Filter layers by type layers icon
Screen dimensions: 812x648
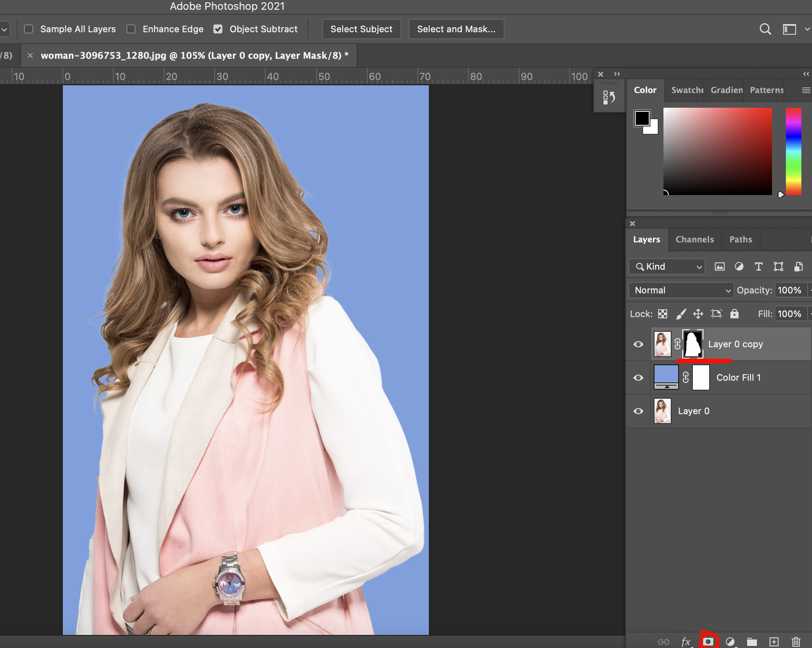(758, 266)
